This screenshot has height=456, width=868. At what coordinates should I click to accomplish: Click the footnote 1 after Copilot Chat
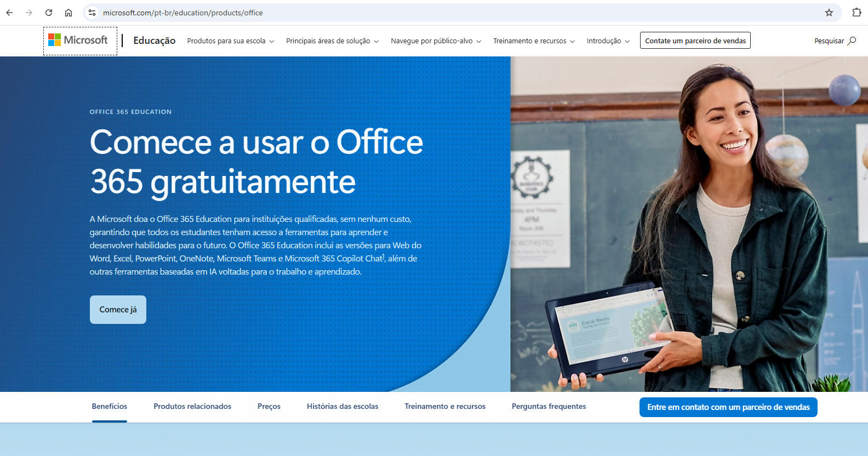[x=384, y=256]
